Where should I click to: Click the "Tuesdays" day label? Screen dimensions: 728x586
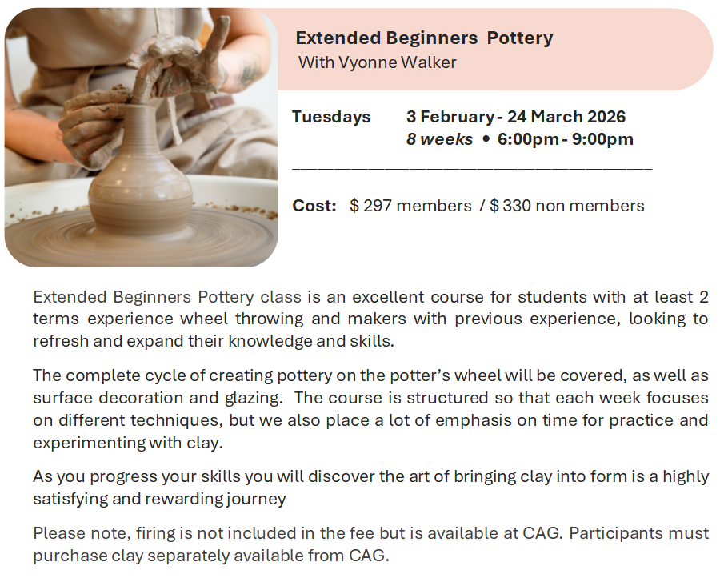click(x=331, y=117)
